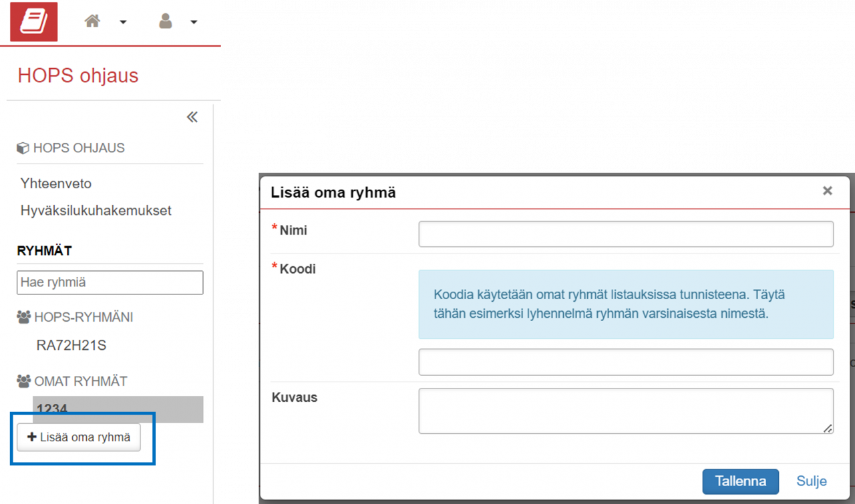
Task: Click Sulje to dismiss dialog
Action: [x=812, y=481]
